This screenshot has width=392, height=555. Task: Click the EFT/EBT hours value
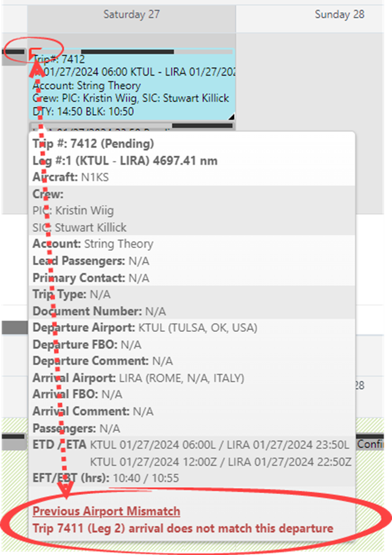tap(146, 478)
